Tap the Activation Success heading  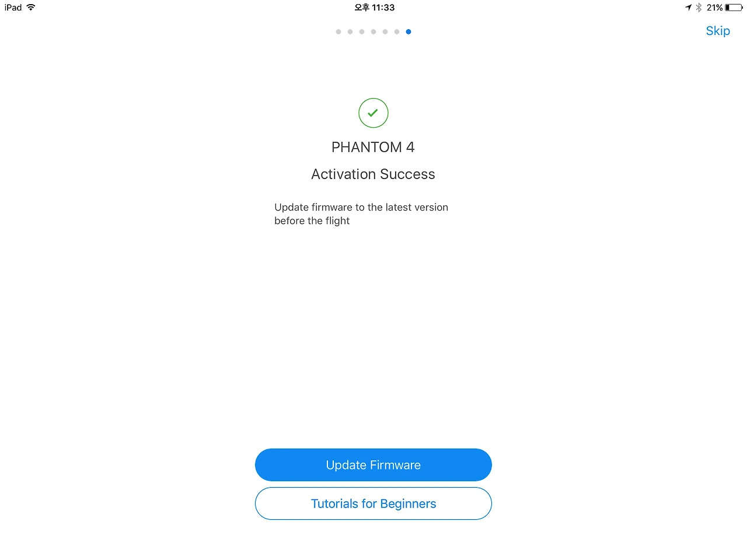coord(373,174)
